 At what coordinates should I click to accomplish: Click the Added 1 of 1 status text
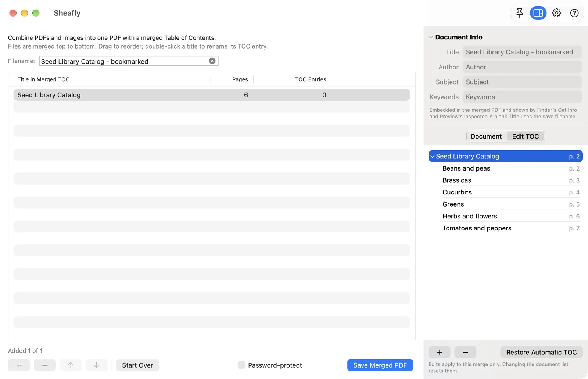coord(25,351)
